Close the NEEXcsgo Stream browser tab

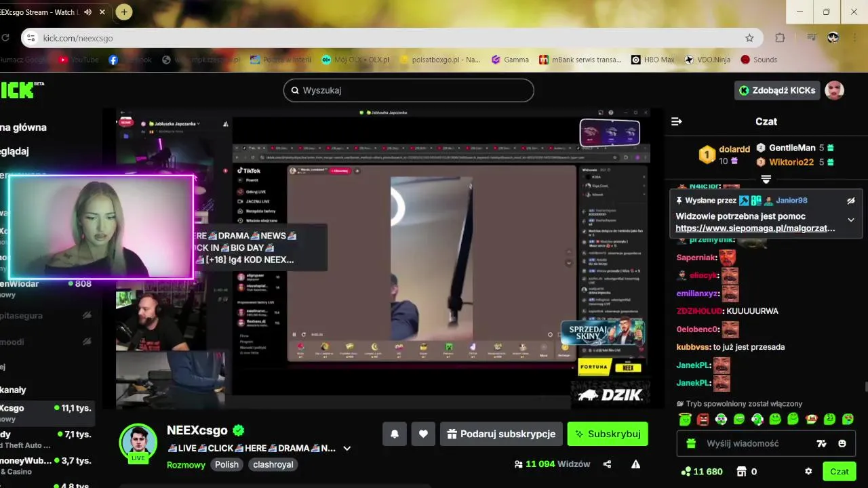pyautogui.click(x=102, y=12)
